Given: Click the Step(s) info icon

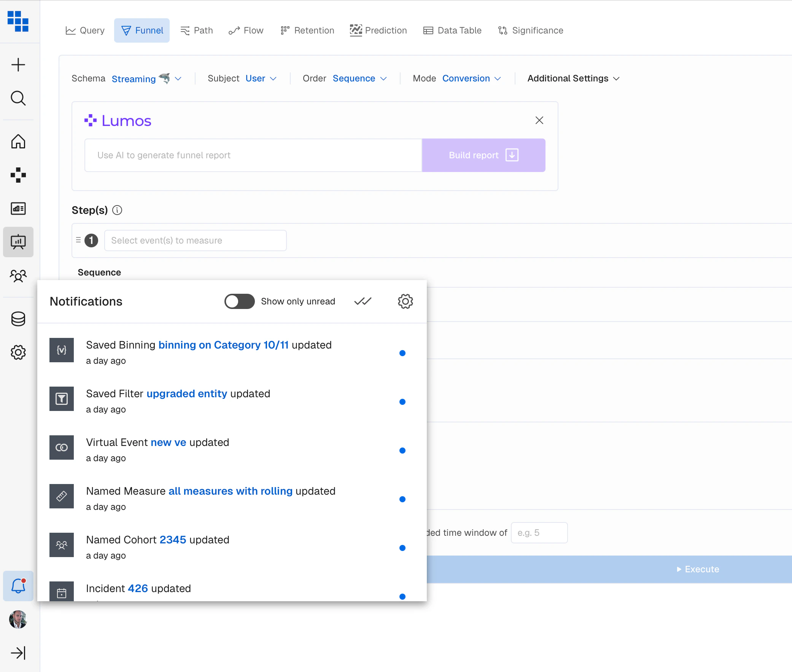Looking at the screenshot, I should coord(117,210).
